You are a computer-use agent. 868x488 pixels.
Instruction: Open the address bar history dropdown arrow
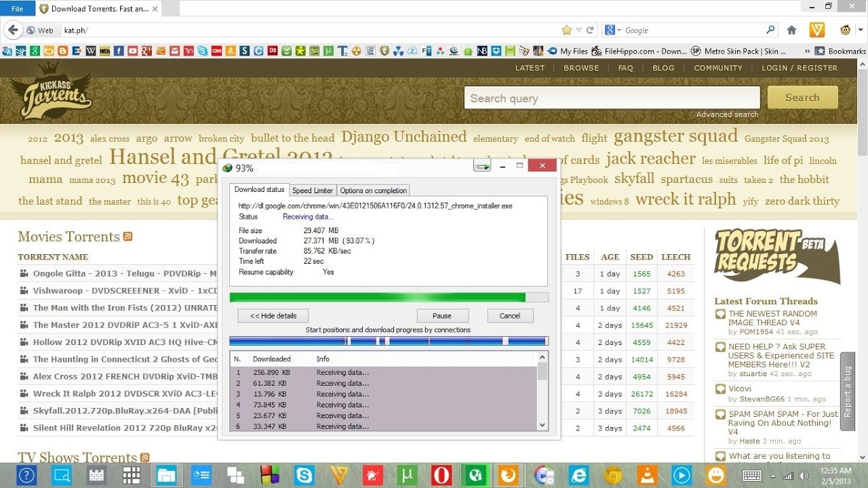[579, 30]
